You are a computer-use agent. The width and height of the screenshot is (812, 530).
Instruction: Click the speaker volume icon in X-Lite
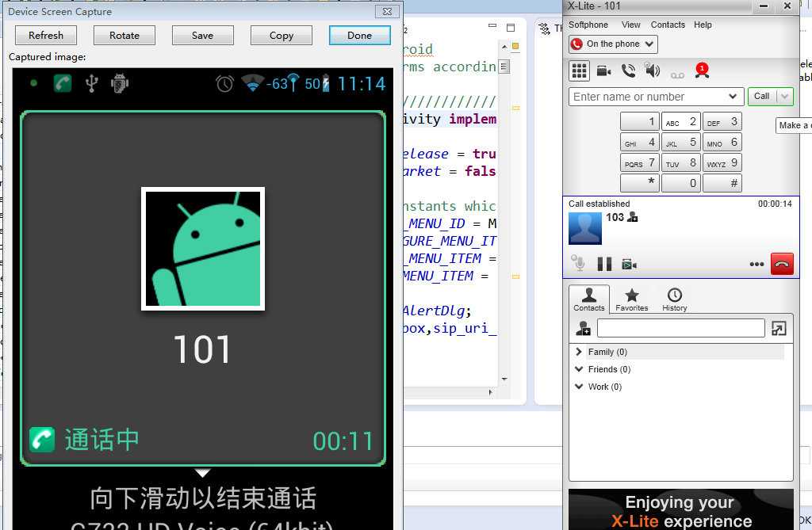[653, 70]
